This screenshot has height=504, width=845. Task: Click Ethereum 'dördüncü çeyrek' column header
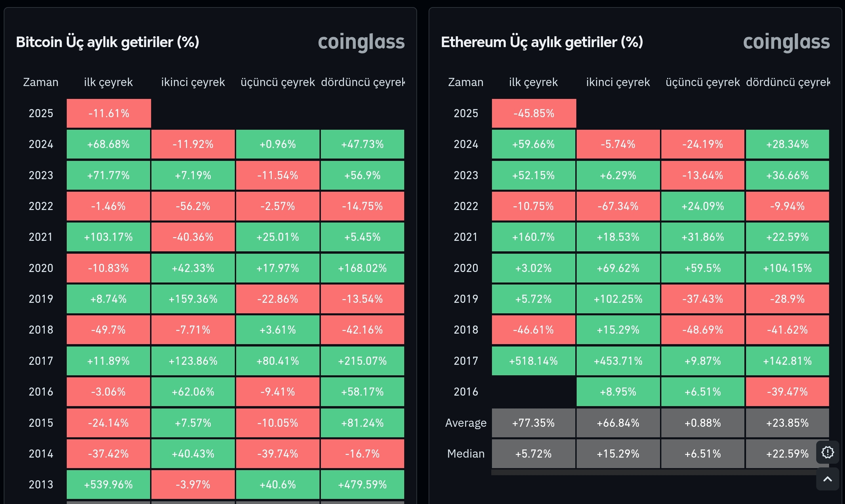tap(787, 82)
